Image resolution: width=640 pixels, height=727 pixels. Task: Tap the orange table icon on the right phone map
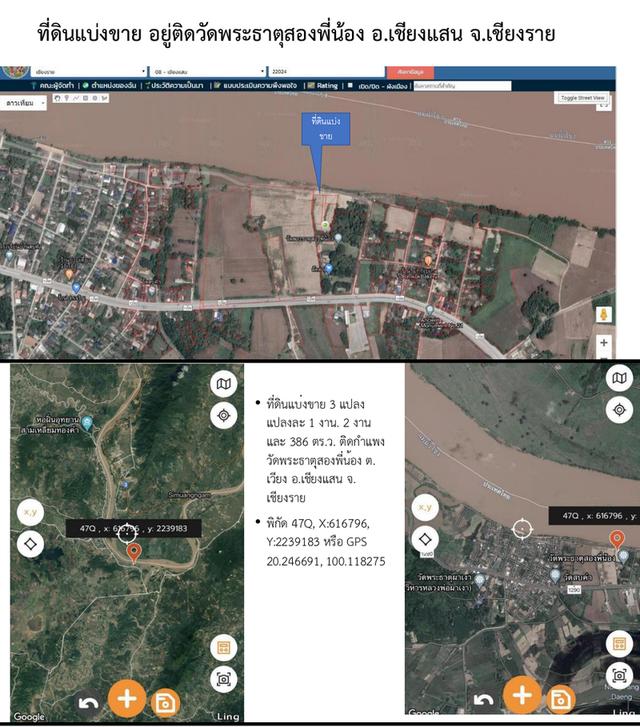click(x=619, y=644)
